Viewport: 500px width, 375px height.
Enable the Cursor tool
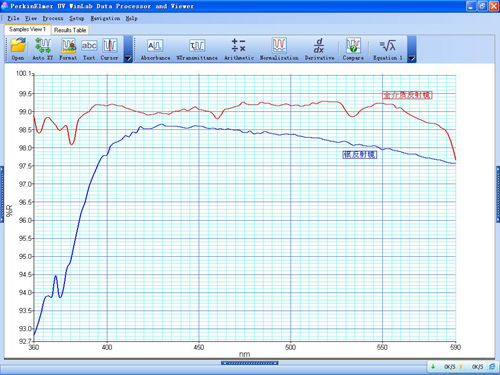click(x=109, y=49)
